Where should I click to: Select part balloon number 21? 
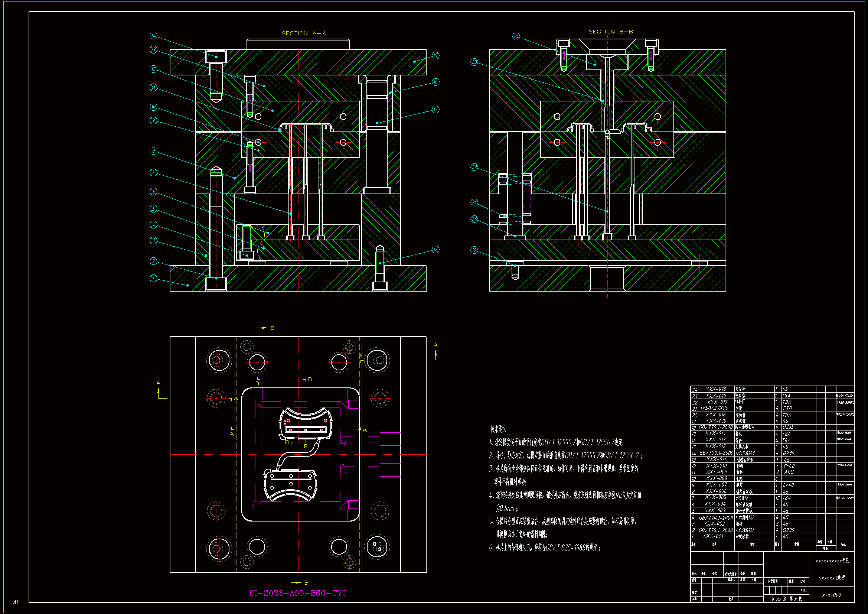(x=474, y=202)
